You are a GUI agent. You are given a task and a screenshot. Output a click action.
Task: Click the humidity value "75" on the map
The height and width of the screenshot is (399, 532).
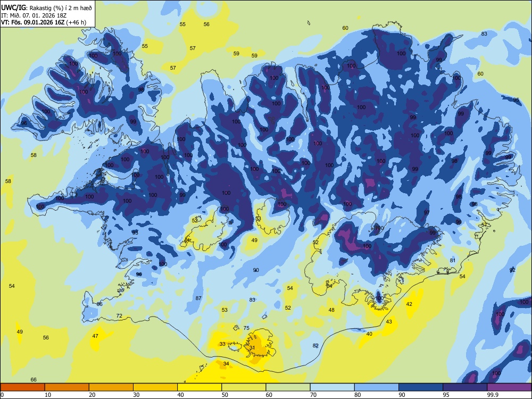tap(246, 328)
